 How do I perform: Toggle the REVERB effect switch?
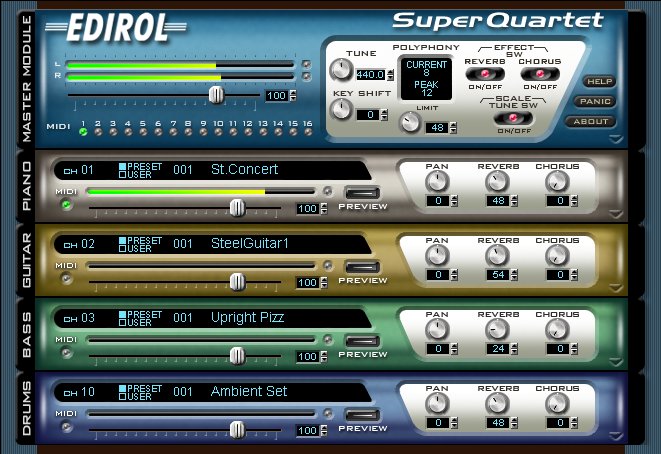tap(485, 74)
